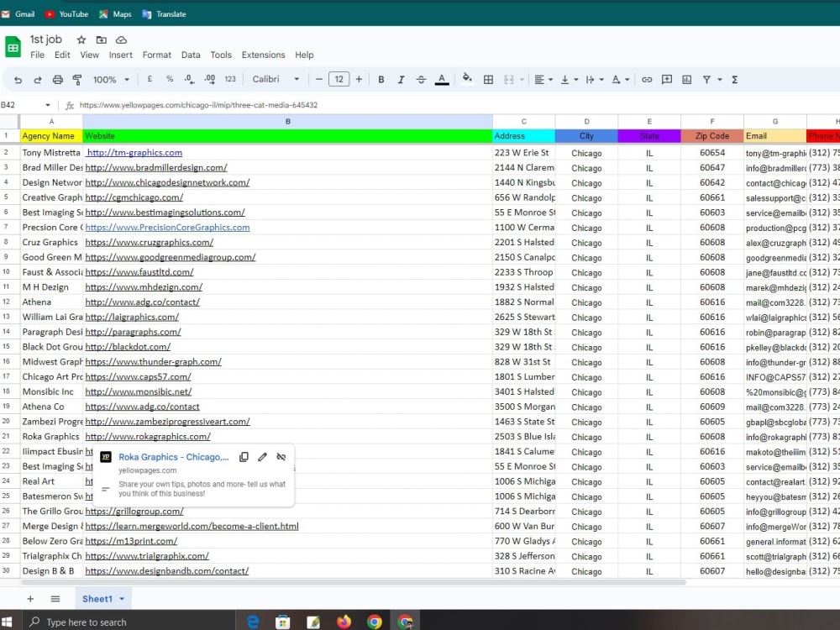
Task: Select the Paint format tool
Action: pyautogui.click(x=77, y=79)
